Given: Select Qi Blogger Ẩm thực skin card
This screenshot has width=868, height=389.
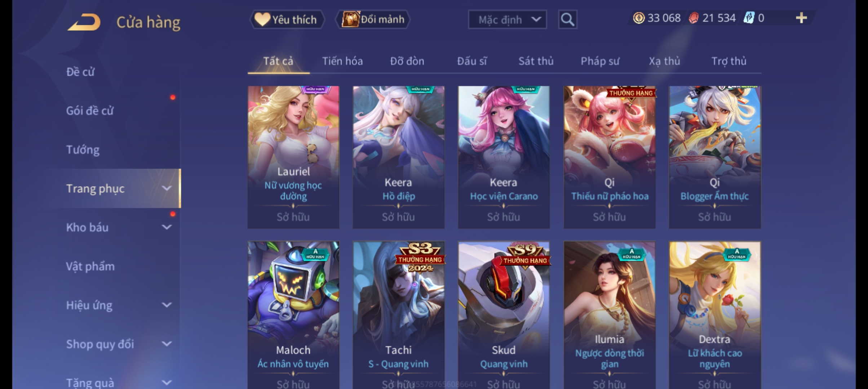Looking at the screenshot, I should [715, 157].
